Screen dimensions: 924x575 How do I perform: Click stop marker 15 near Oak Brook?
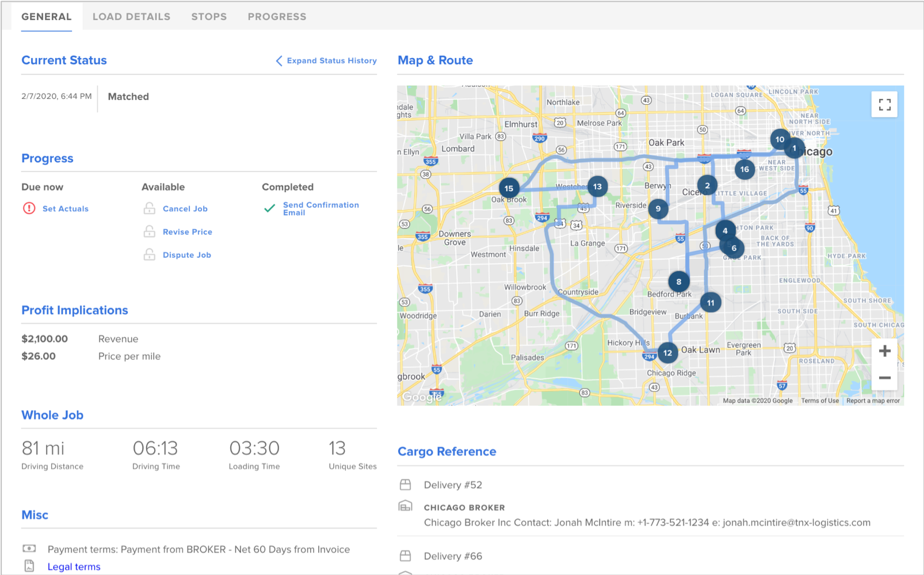coord(509,188)
